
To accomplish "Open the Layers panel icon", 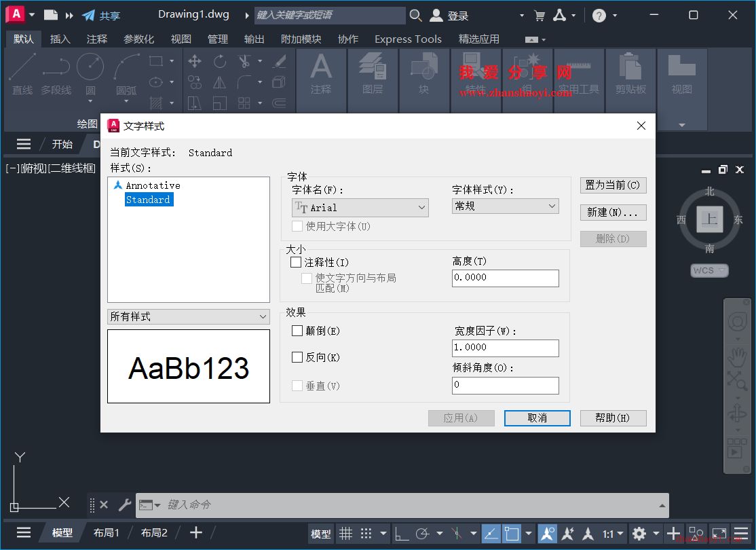I will point(373,73).
